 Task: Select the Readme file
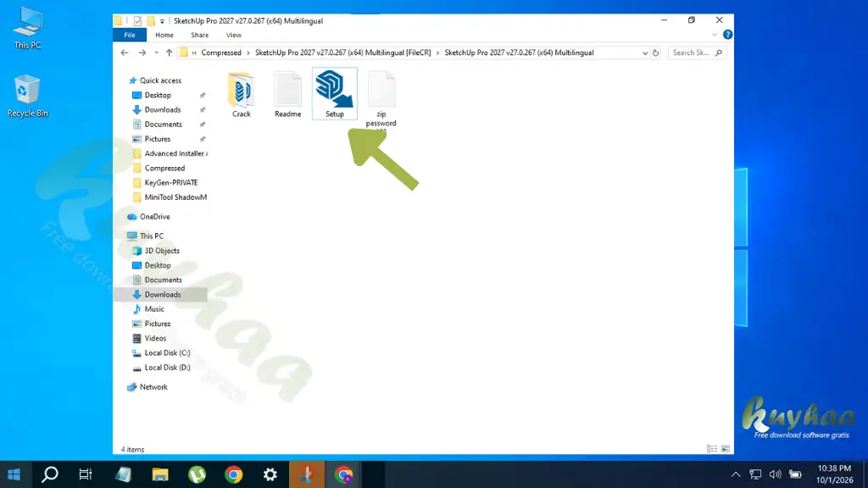[288, 95]
